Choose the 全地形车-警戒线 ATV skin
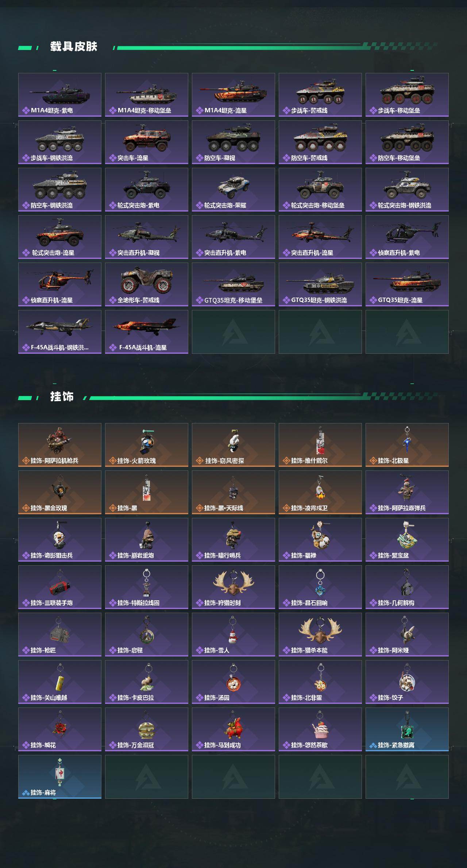 [147, 284]
